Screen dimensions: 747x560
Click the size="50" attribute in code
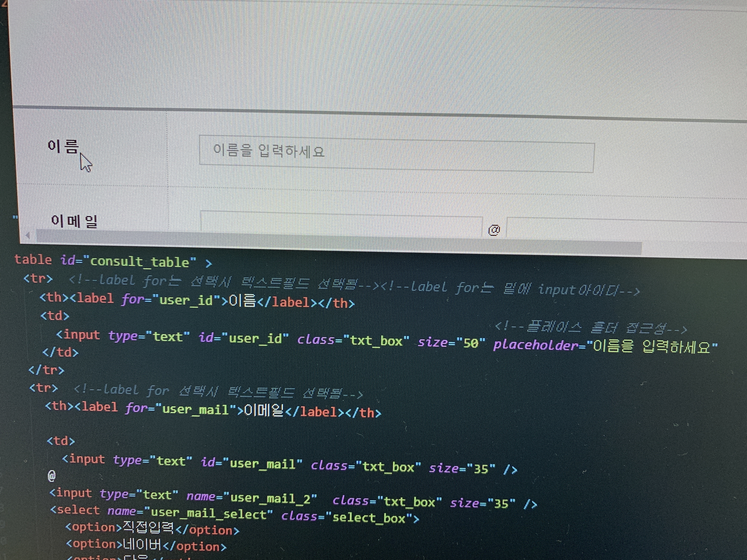pos(451,342)
